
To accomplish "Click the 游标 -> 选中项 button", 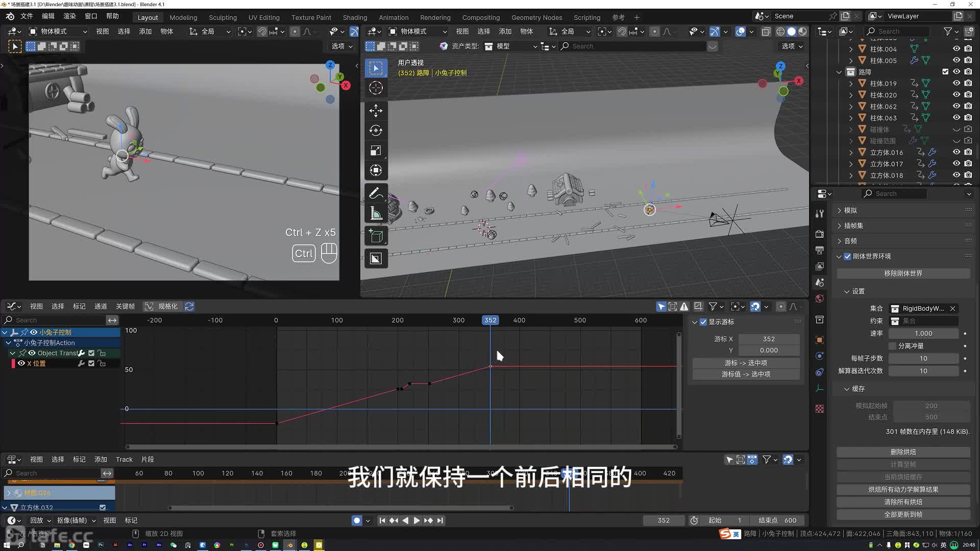I will [x=746, y=363].
